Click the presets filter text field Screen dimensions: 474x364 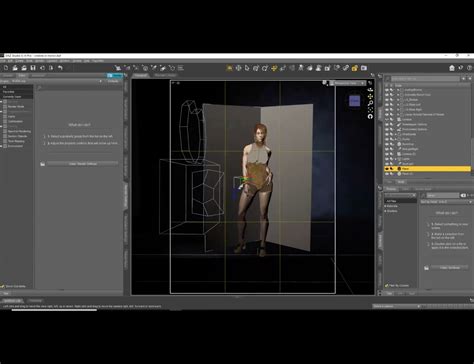[442, 195]
